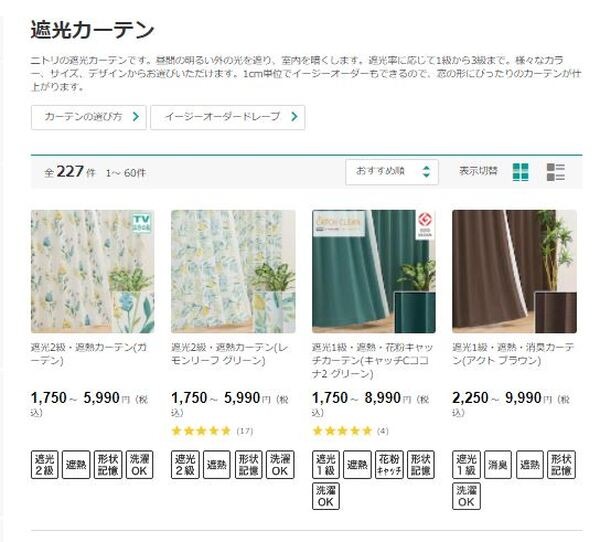600x542 pixels.
Task: Click chevron arrow on カーテンの選び方 button
Action: pyautogui.click(x=136, y=116)
